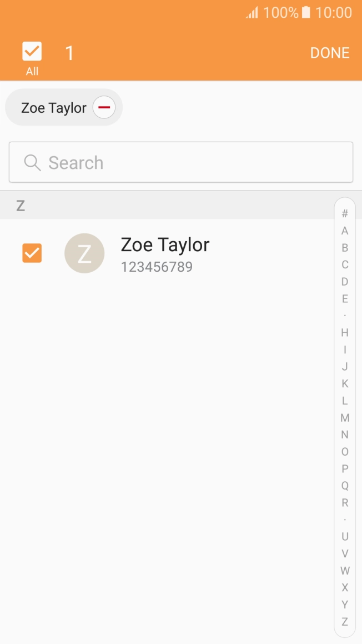
Task: Jump to letter R in index
Action: pos(345,503)
